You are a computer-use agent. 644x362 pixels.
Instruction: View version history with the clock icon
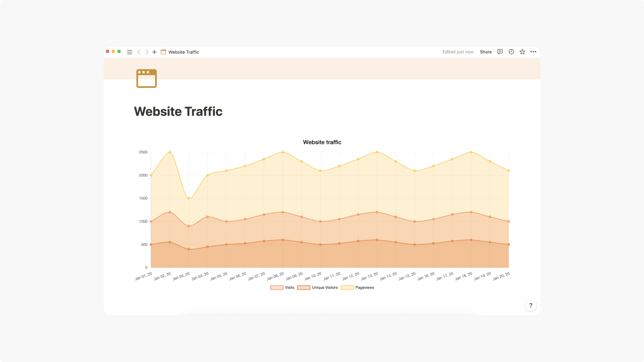511,52
